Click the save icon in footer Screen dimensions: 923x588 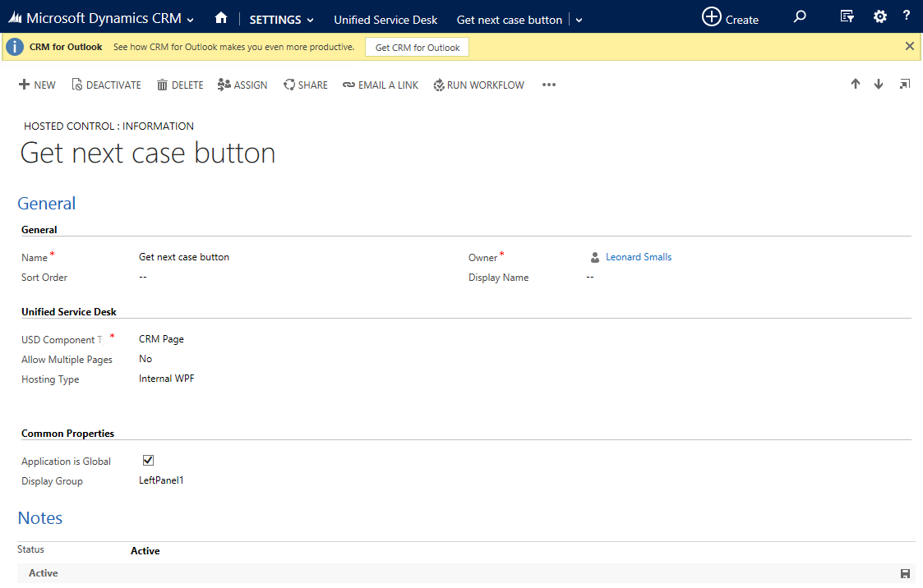[906, 574]
